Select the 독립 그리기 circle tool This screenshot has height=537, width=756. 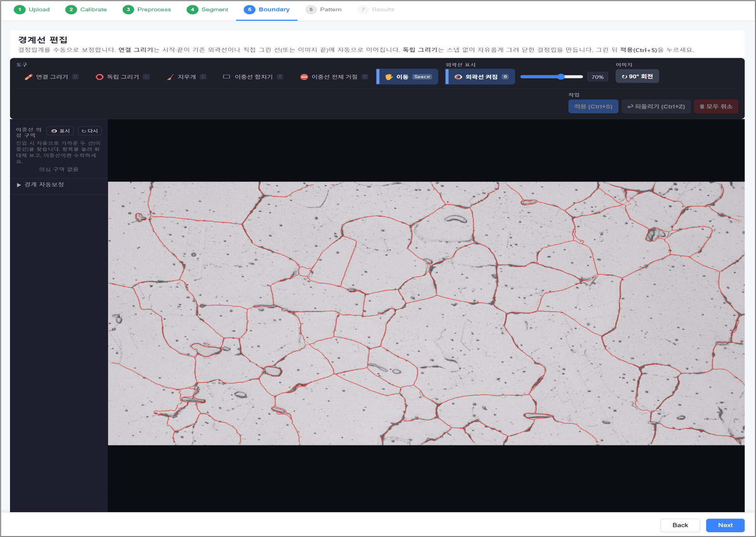point(122,77)
